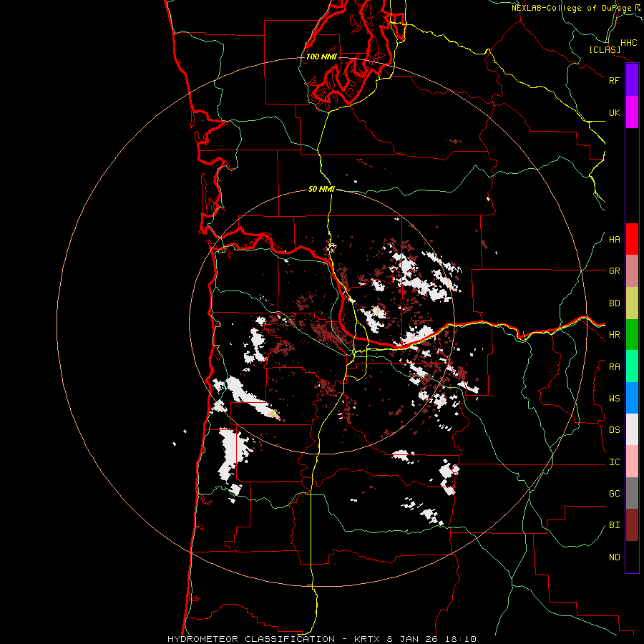Click the BD legend label

click(x=614, y=303)
